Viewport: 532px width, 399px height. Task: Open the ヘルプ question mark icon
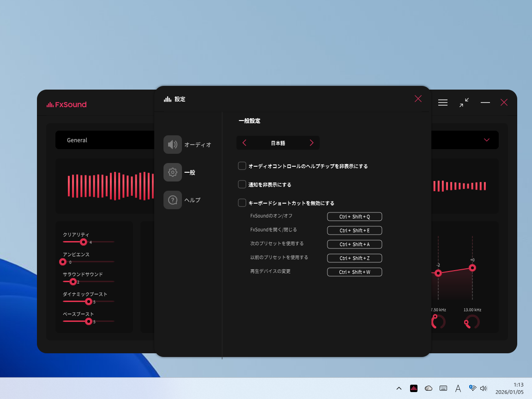pyautogui.click(x=173, y=200)
